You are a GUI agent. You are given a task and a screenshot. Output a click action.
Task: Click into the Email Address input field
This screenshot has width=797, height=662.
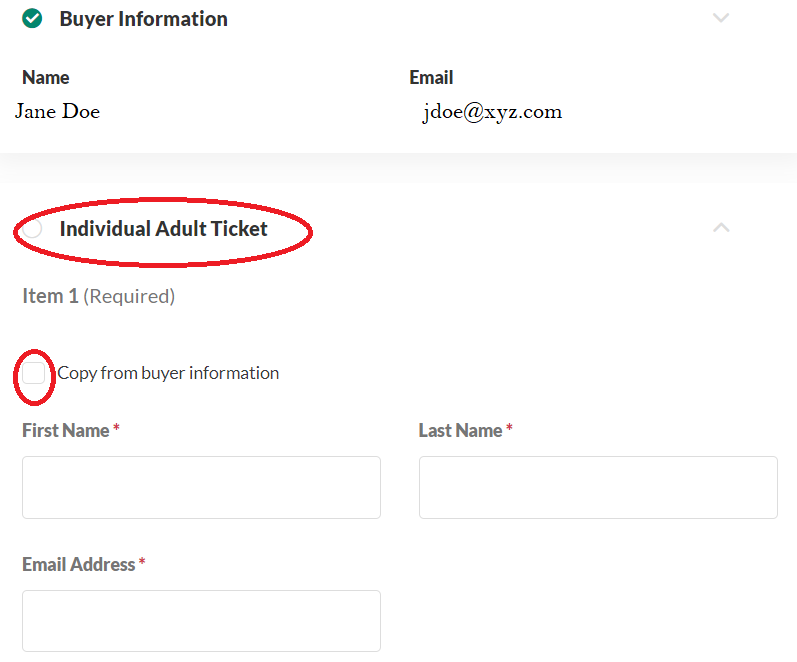(201, 620)
